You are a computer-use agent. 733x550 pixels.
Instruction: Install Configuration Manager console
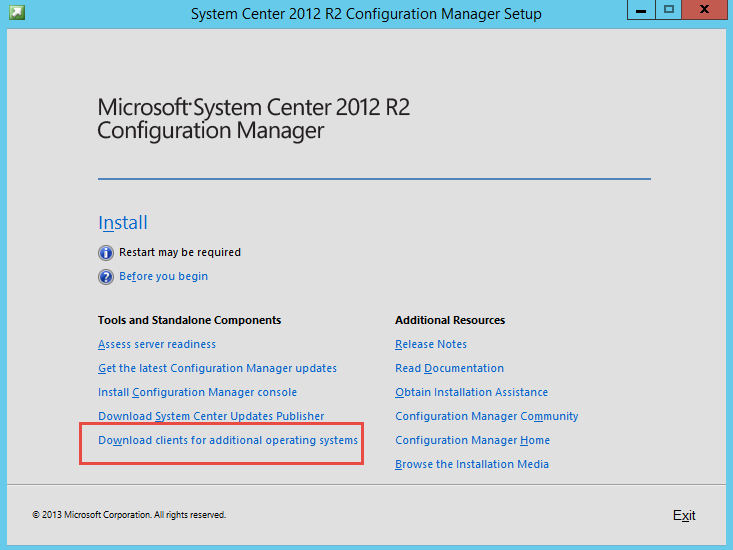[x=197, y=392]
